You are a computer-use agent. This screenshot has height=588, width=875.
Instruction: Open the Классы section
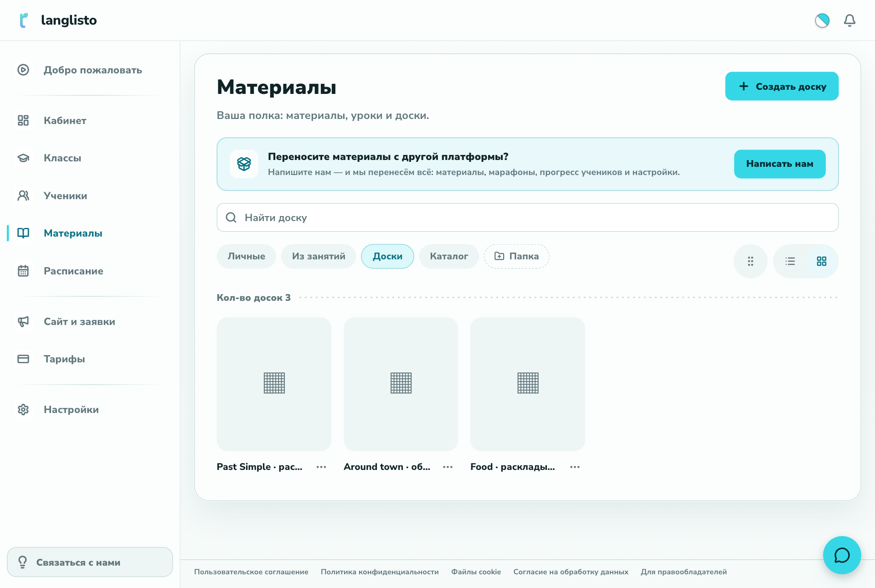[x=89, y=158]
